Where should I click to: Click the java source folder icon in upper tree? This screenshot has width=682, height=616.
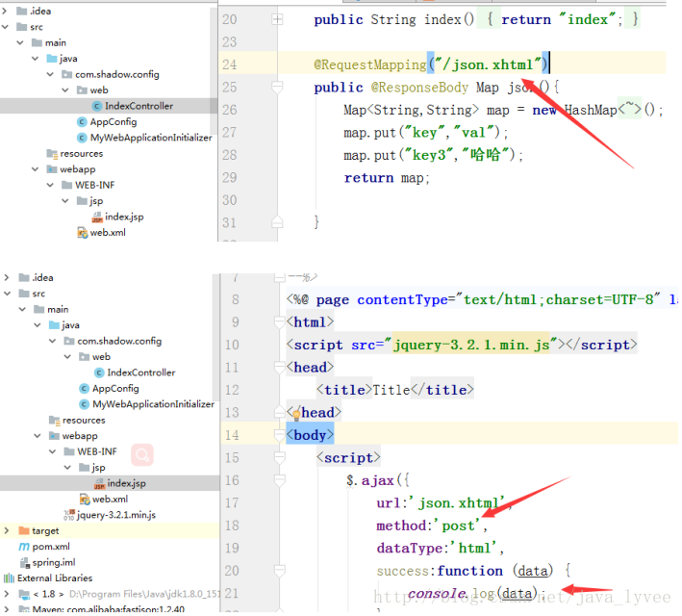52,59
